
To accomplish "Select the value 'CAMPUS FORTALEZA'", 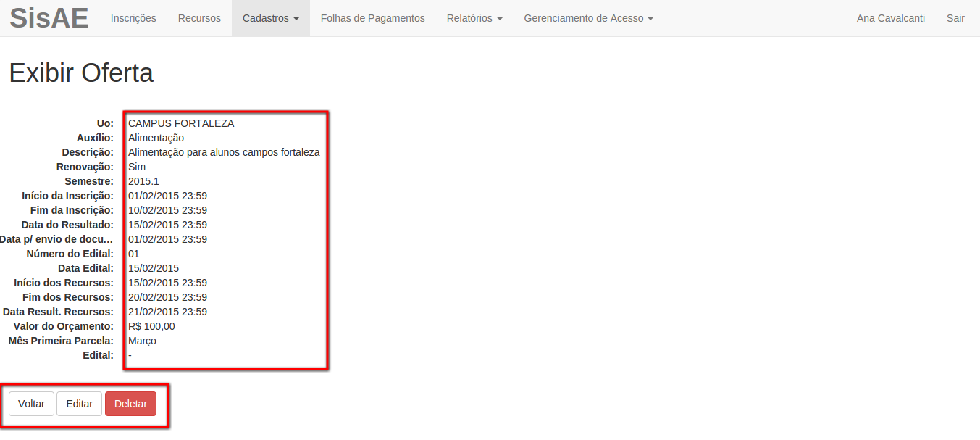I will 181,123.
